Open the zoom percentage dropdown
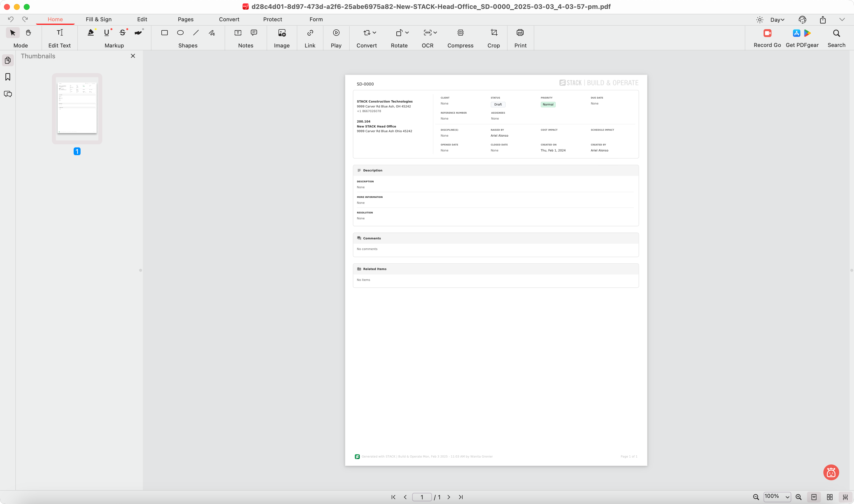 (777, 497)
